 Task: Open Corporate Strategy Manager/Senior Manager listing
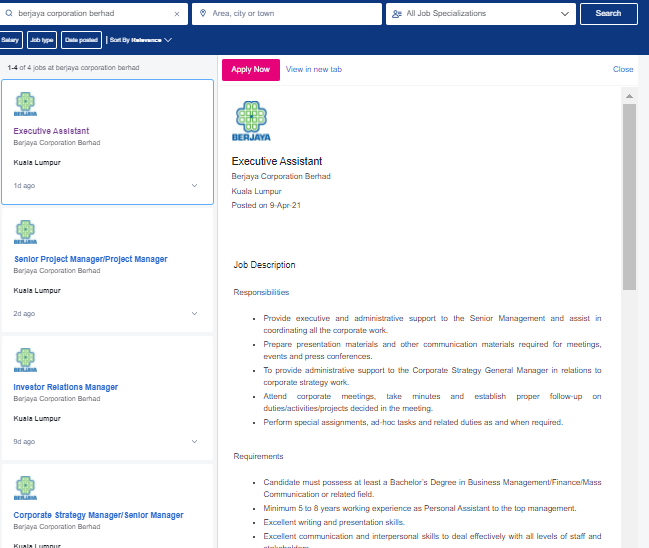click(x=98, y=515)
